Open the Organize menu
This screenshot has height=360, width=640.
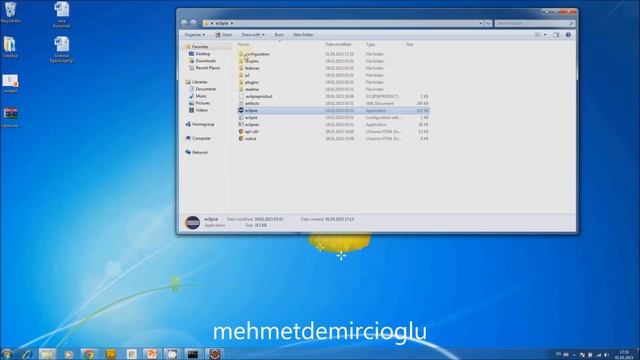(195, 35)
